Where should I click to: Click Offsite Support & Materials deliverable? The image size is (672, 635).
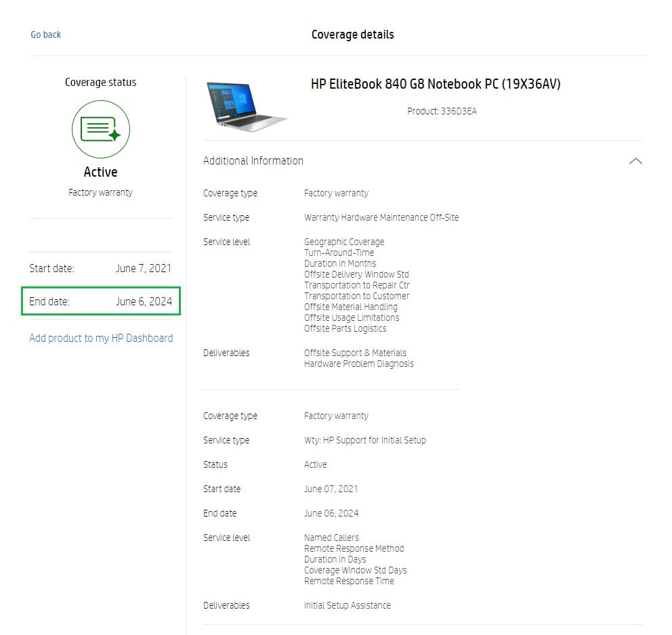coord(355,353)
